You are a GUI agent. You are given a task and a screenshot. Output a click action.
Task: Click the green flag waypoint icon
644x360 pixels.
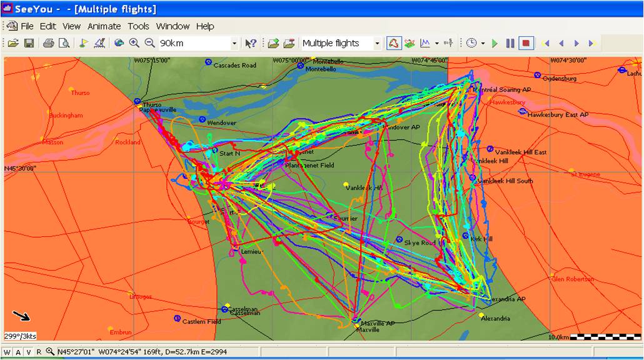(84, 43)
